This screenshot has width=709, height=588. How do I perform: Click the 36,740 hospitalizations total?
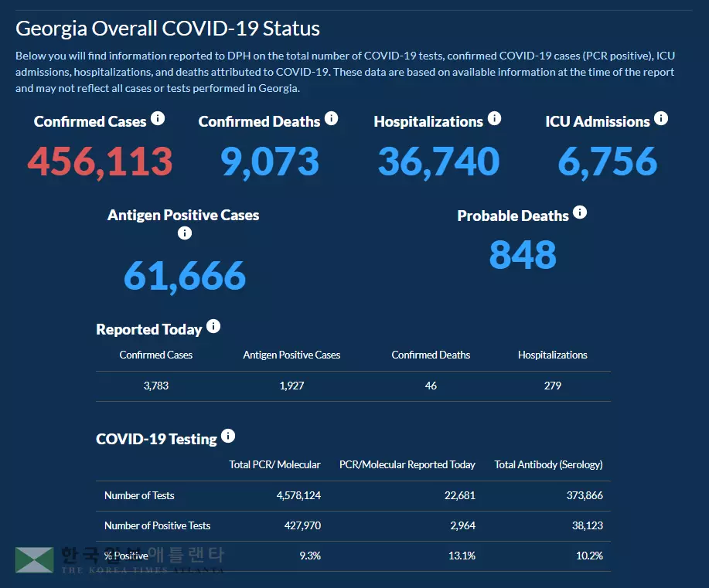coord(438,161)
